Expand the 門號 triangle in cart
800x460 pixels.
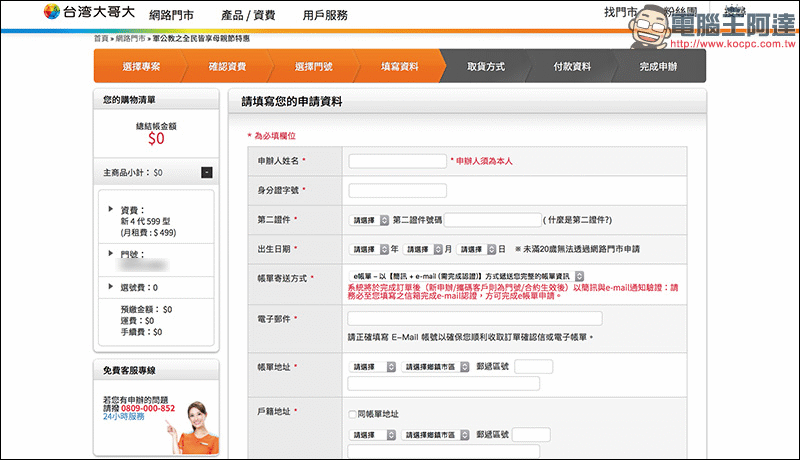(110, 254)
